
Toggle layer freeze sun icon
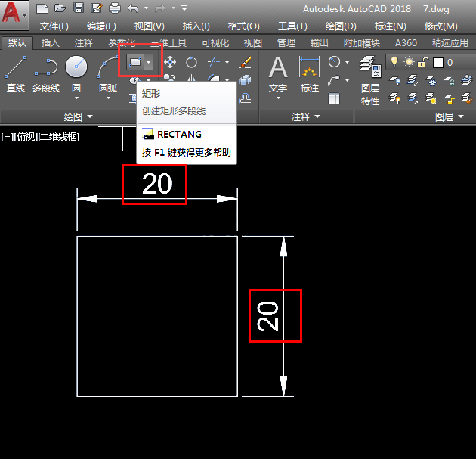[x=409, y=62]
